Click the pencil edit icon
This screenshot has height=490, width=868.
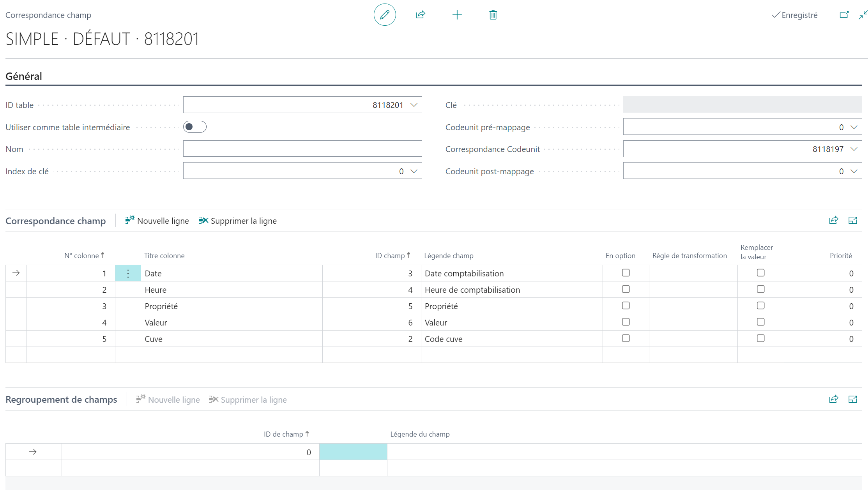point(385,15)
